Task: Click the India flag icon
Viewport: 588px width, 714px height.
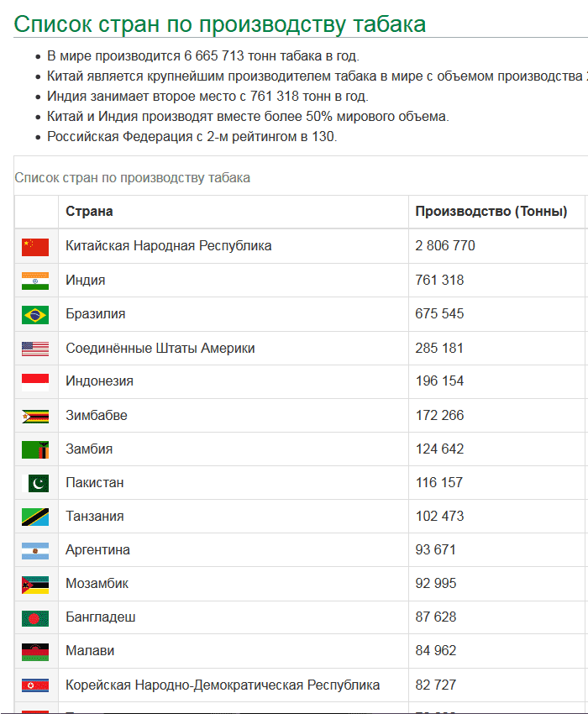Action: click(x=35, y=281)
